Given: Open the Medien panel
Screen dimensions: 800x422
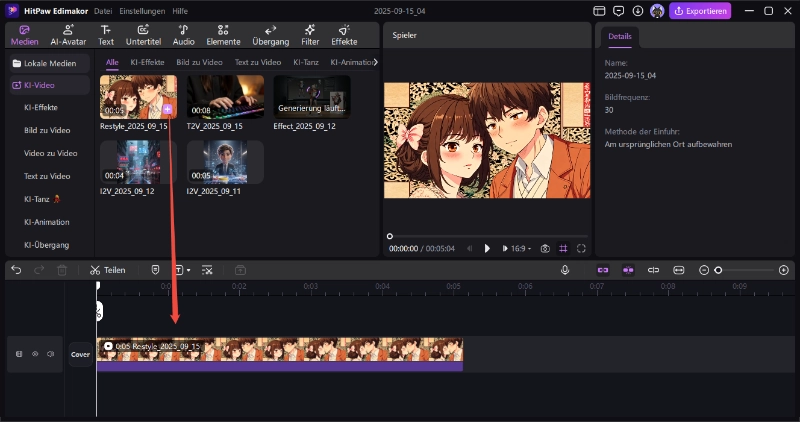Looking at the screenshot, I should 24,35.
